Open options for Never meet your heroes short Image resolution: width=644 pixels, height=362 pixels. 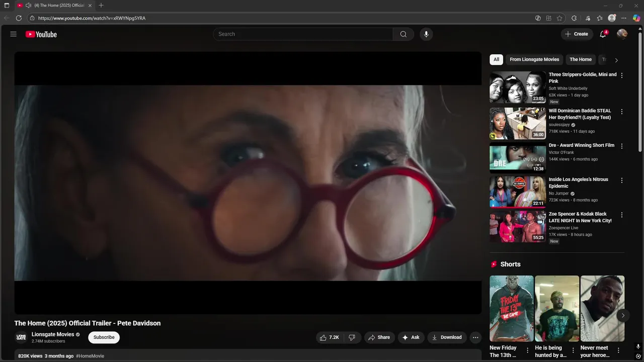[x=618, y=350]
